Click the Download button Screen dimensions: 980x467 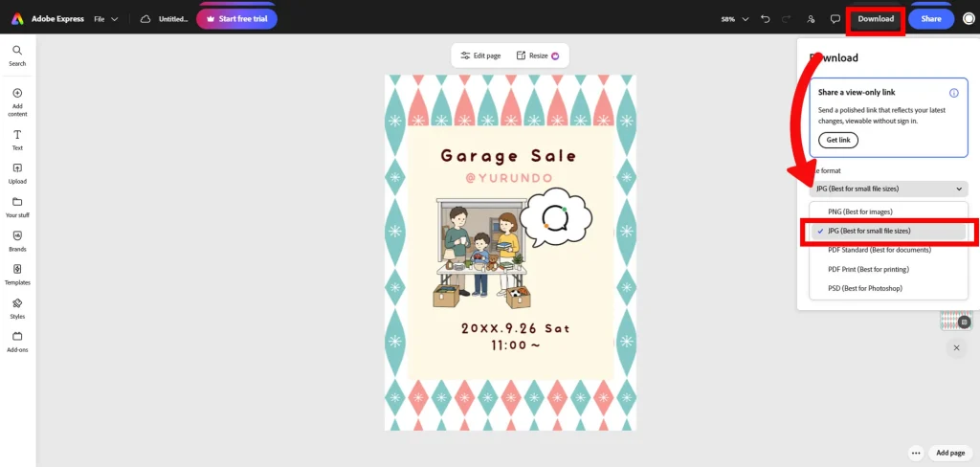click(876, 19)
